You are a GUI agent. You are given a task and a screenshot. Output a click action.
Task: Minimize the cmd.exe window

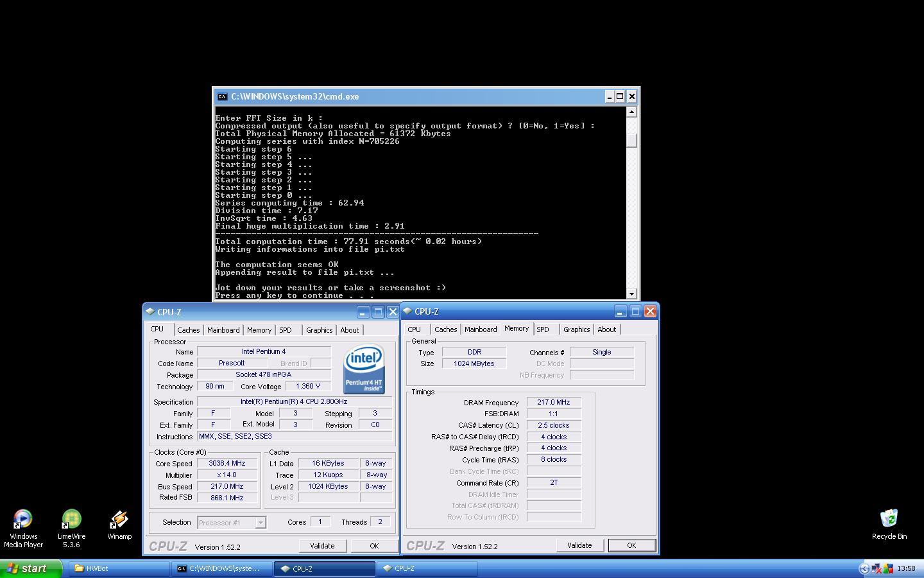[x=609, y=96]
